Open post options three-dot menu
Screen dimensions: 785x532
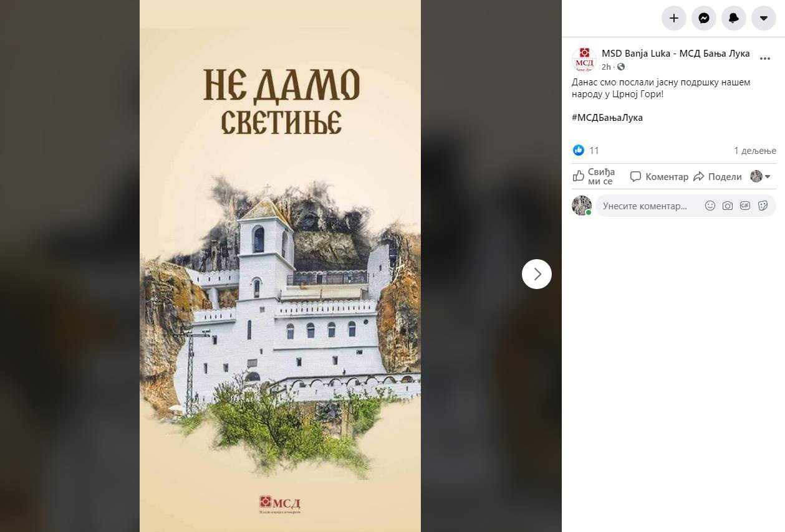tap(765, 59)
